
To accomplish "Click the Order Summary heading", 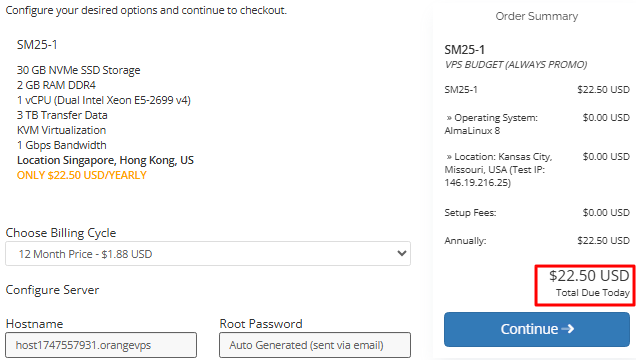I will pyautogui.click(x=537, y=16).
